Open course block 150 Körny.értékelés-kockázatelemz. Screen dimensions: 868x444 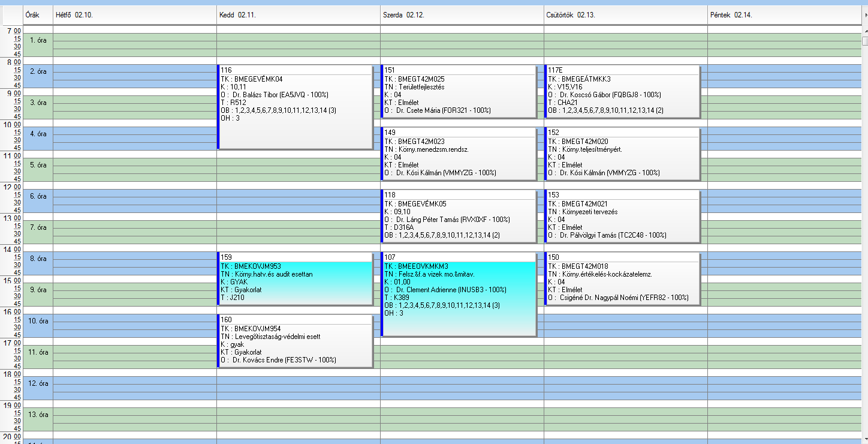click(x=622, y=278)
